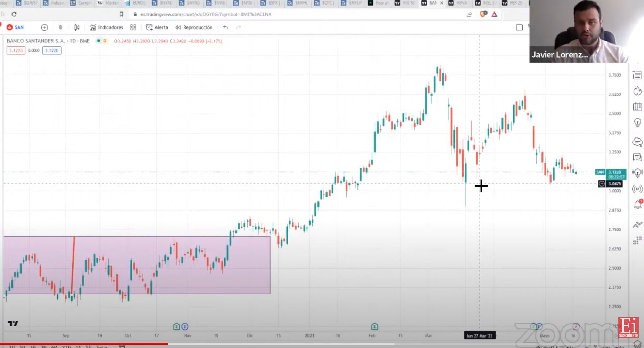
Task: Create an alert with Alerta button
Action: [x=157, y=27]
